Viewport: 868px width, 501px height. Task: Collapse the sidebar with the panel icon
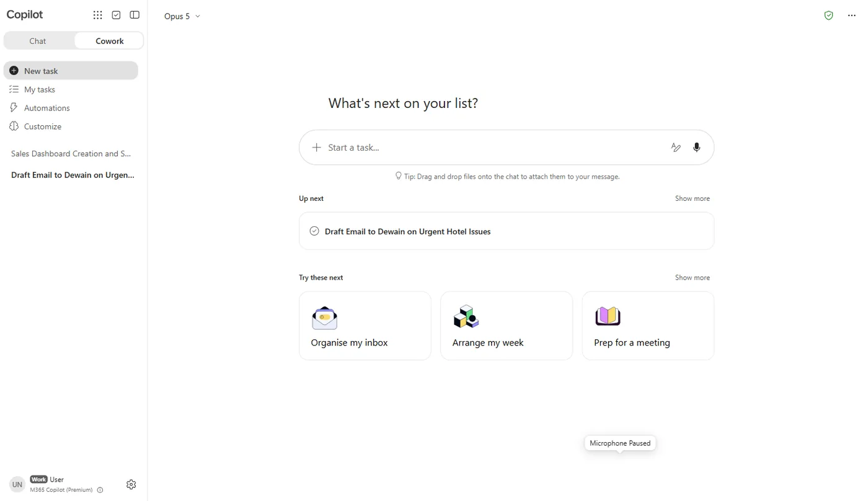point(135,15)
